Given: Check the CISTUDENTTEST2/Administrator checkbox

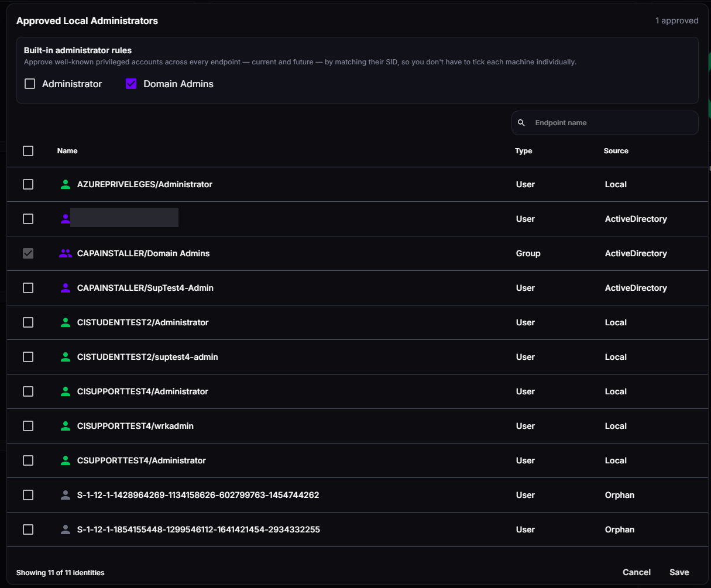Looking at the screenshot, I should pos(28,322).
